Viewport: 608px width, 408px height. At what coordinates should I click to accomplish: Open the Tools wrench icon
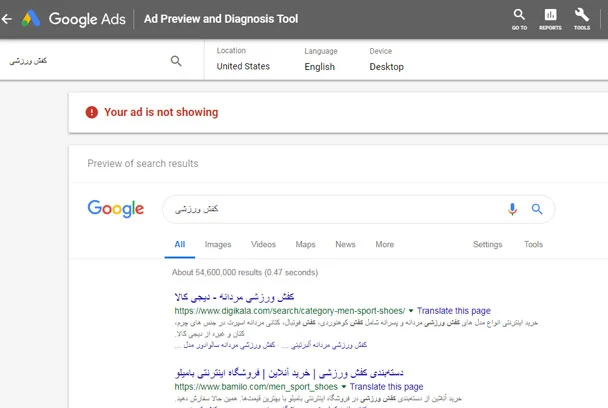(582, 19)
